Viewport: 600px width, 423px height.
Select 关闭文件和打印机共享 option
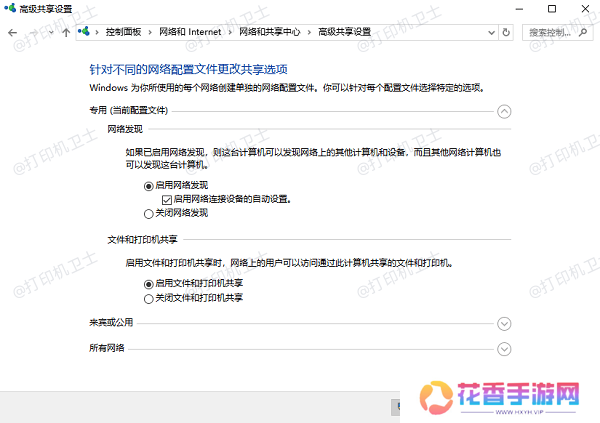coord(149,298)
